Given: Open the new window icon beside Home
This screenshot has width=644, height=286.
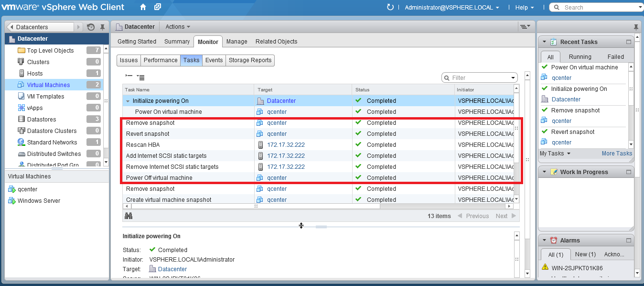Looking at the screenshot, I should pyautogui.click(x=158, y=7).
